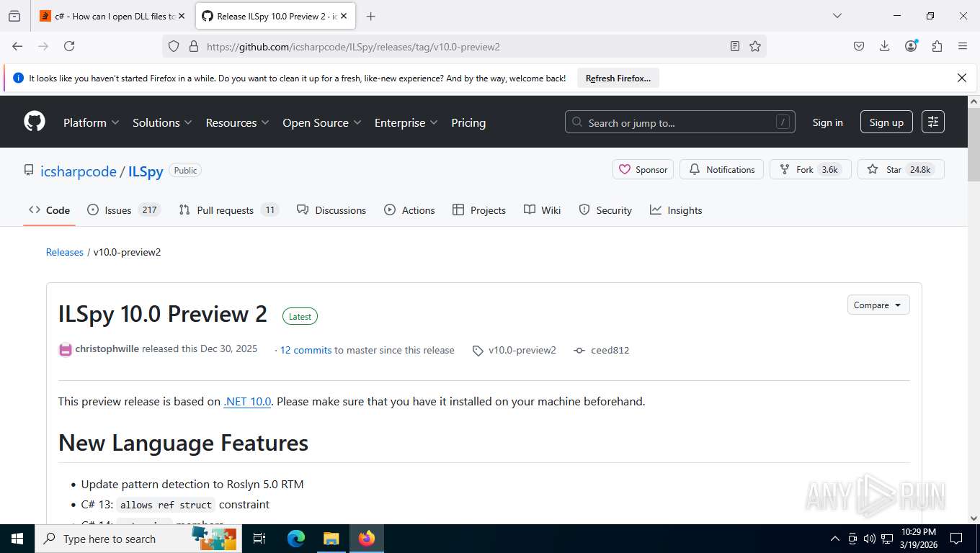Open the v10.0-preview2 tag link
The width and height of the screenshot is (980, 553).
pyautogui.click(x=514, y=350)
